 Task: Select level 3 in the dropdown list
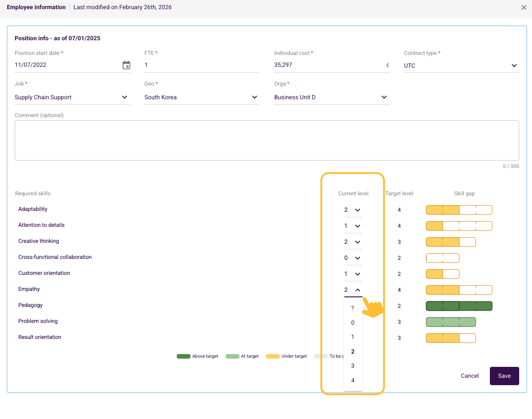353,366
